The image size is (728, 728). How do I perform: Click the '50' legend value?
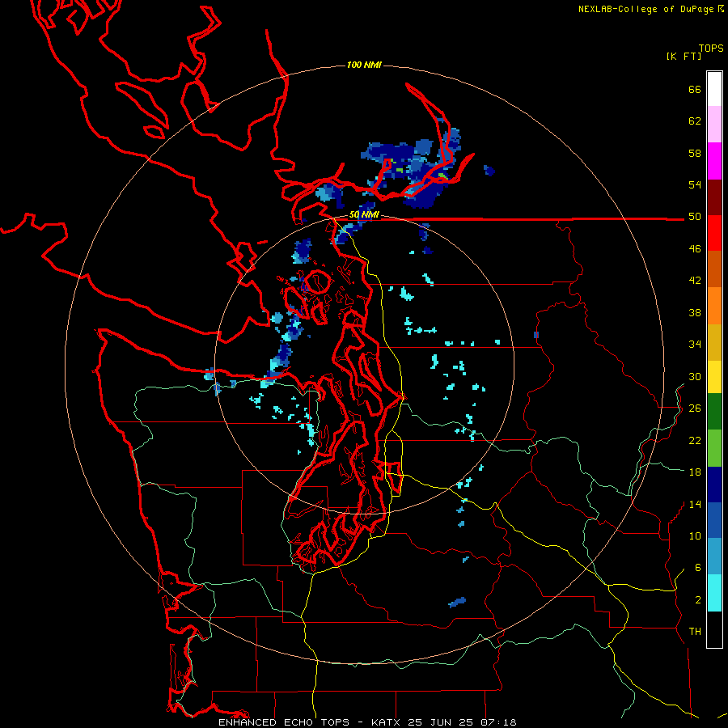(695, 217)
